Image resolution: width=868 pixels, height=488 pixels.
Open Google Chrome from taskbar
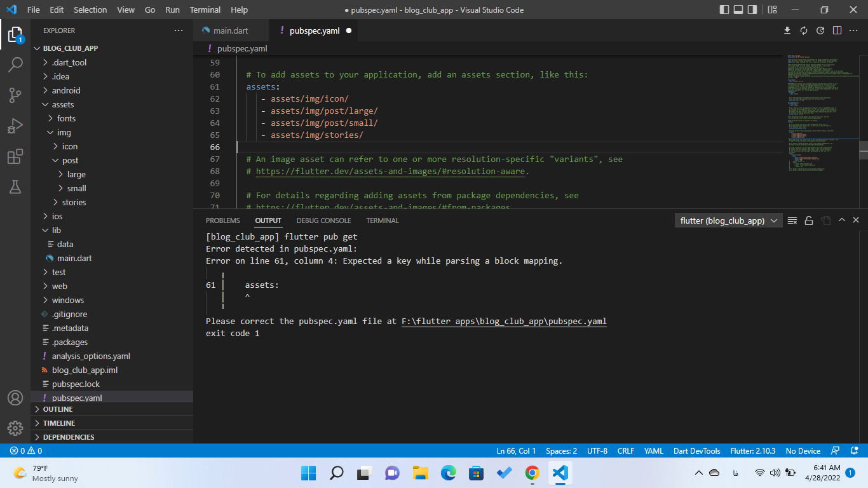click(x=532, y=473)
